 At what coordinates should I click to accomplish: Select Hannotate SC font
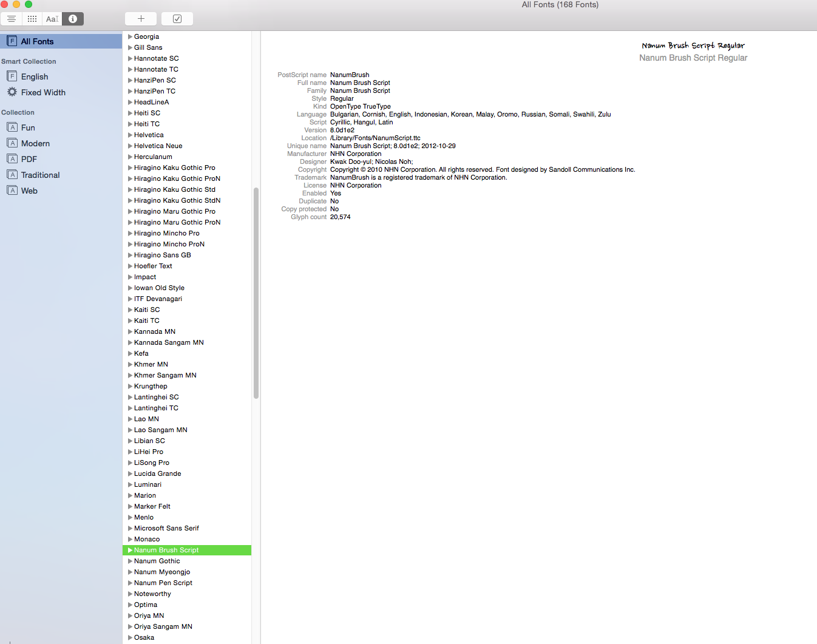coord(156,58)
